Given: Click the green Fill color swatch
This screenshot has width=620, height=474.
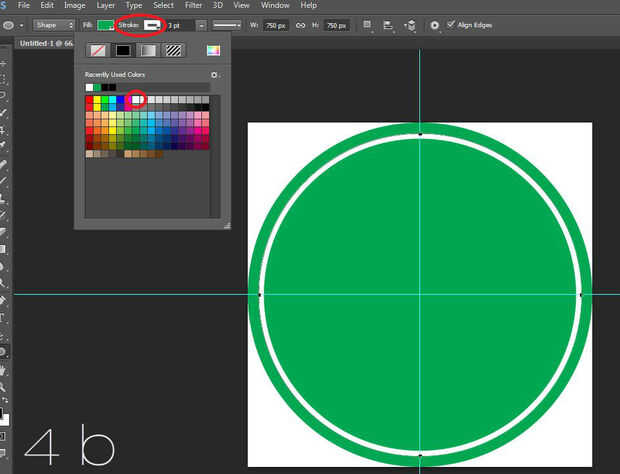Looking at the screenshot, I should click(105, 24).
